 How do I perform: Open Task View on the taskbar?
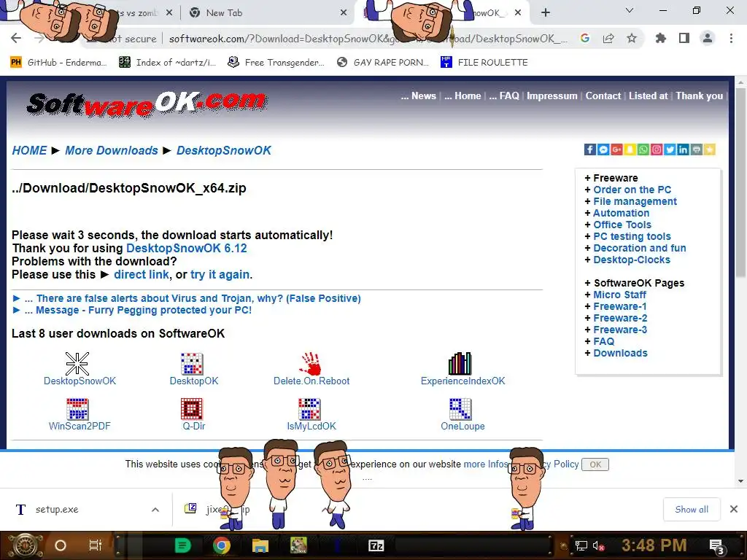[x=96, y=545]
